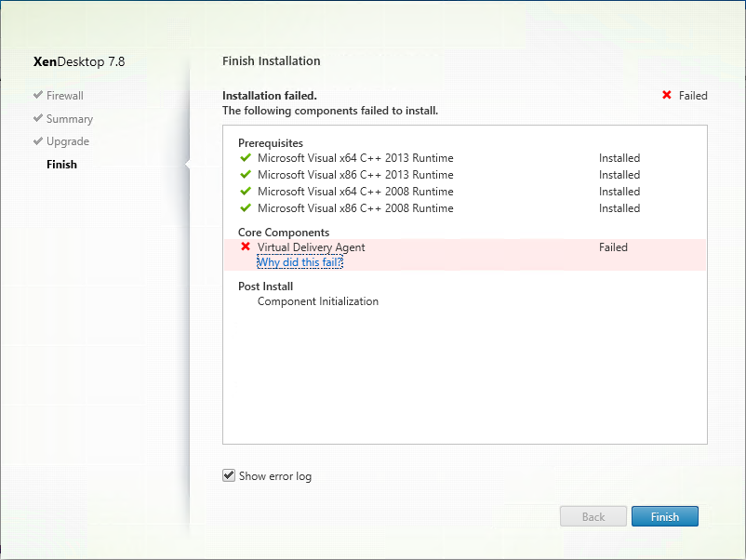This screenshot has height=560, width=746.
Task: Select the Summary step in sidebar
Action: point(70,119)
